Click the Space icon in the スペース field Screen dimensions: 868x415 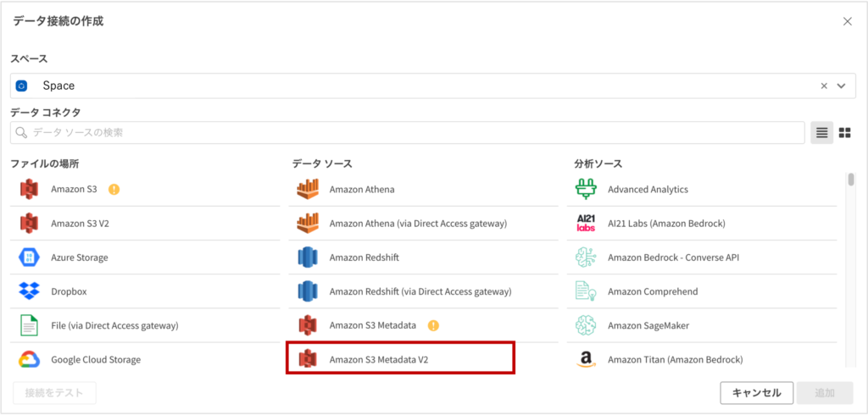(21, 86)
